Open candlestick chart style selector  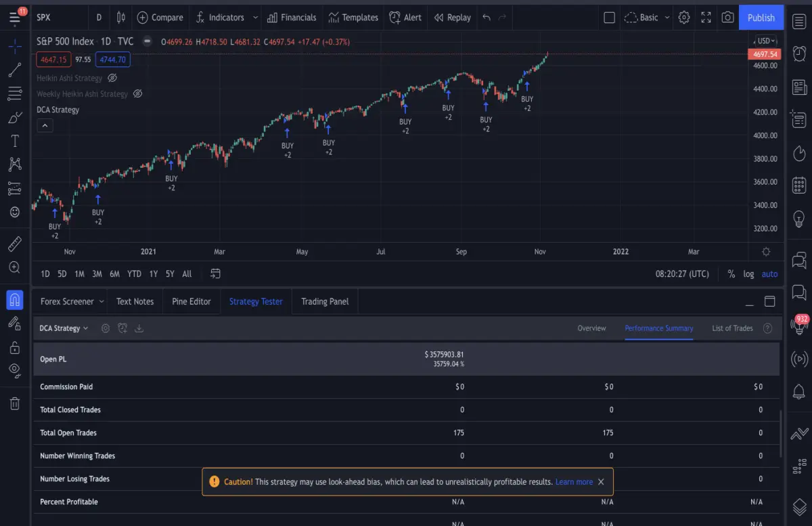tap(120, 18)
